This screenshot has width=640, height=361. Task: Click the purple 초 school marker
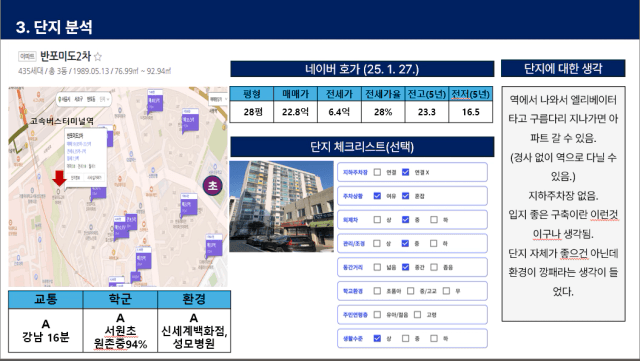(213, 186)
